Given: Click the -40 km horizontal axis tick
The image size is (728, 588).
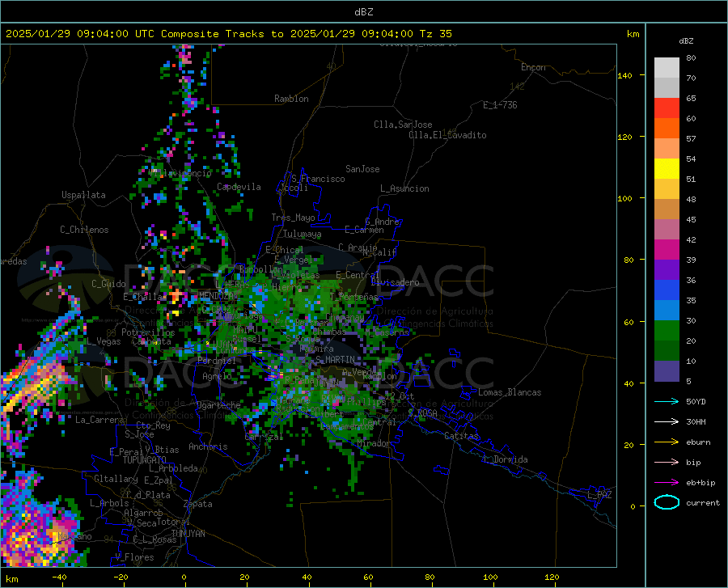Looking at the screenshot, I should [59, 577].
